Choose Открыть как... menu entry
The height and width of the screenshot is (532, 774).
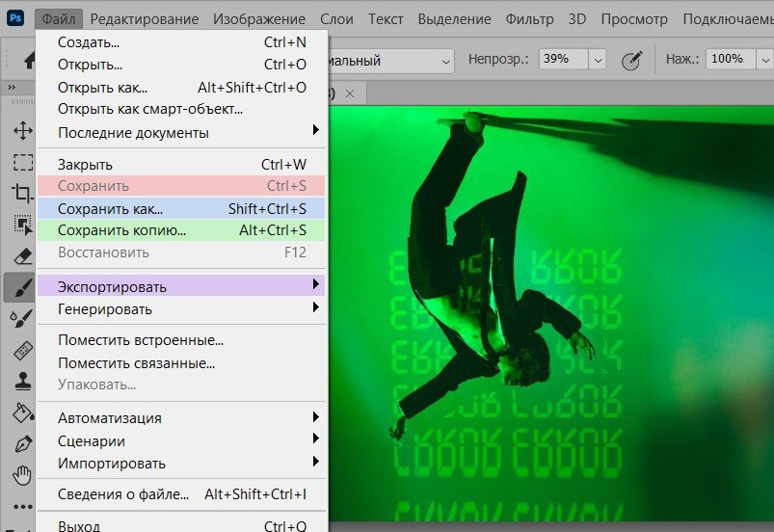point(181,88)
